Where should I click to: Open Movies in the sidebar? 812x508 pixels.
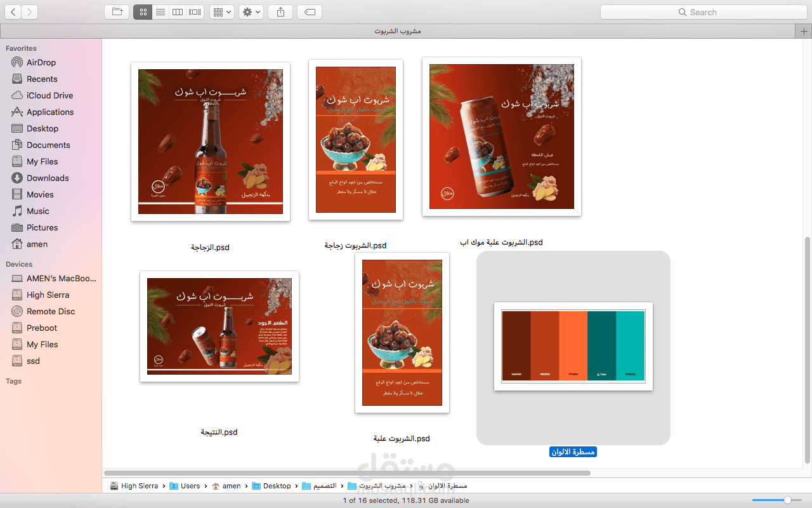40,194
